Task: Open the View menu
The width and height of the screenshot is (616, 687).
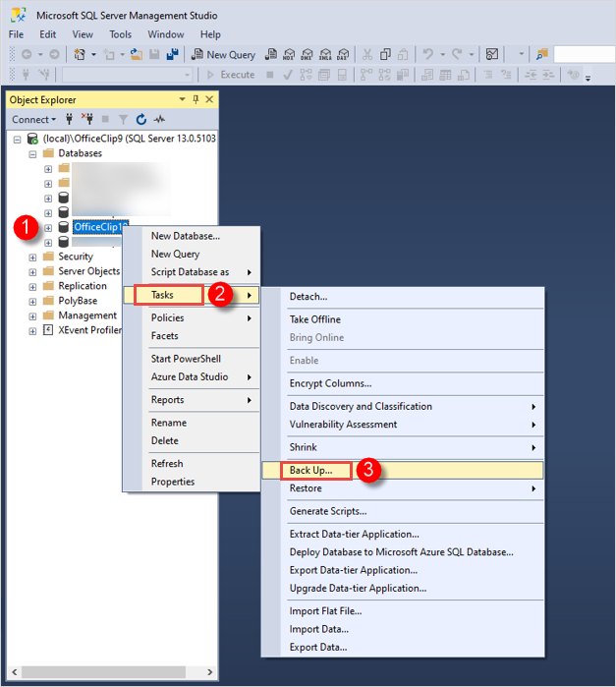Action: [83, 34]
